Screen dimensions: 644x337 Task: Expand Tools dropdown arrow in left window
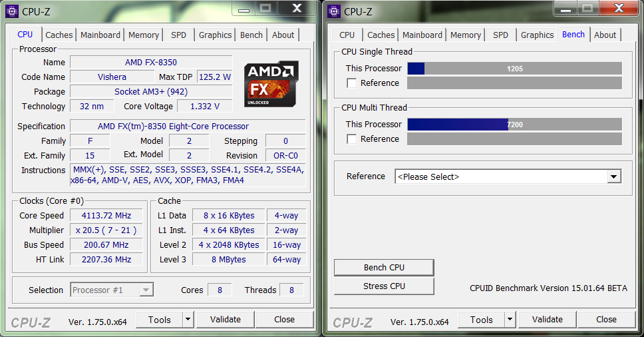pos(188,319)
